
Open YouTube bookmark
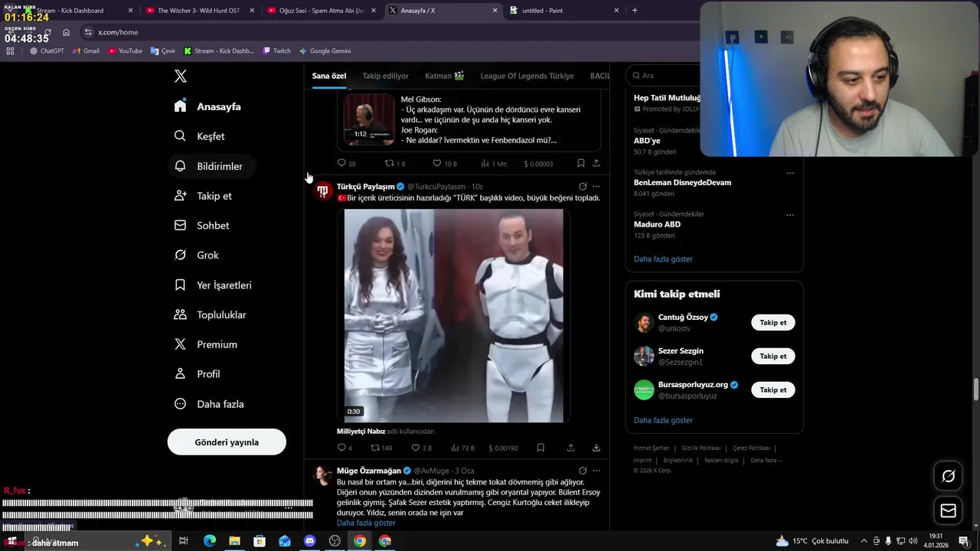pyautogui.click(x=125, y=51)
